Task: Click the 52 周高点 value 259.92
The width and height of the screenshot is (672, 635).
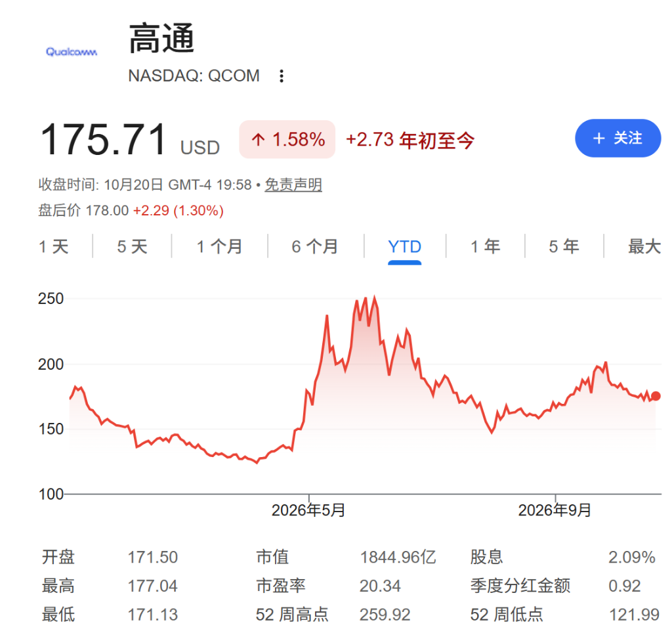Action: tap(385, 615)
